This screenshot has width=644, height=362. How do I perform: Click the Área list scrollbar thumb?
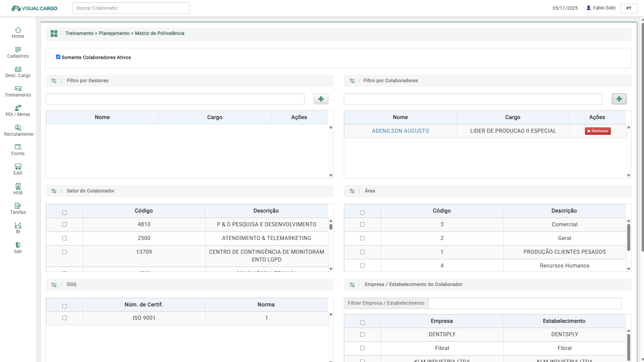(629, 237)
